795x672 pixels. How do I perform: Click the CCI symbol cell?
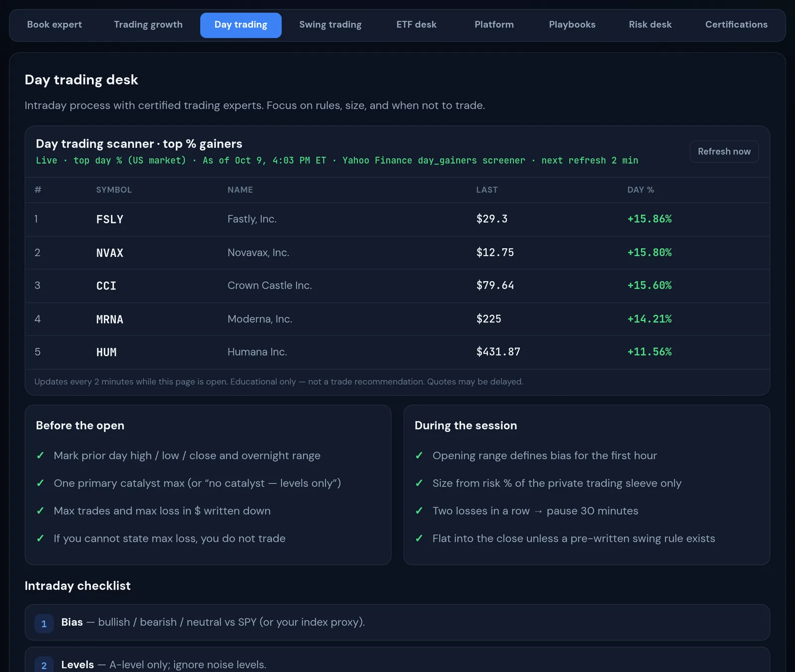click(106, 286)
